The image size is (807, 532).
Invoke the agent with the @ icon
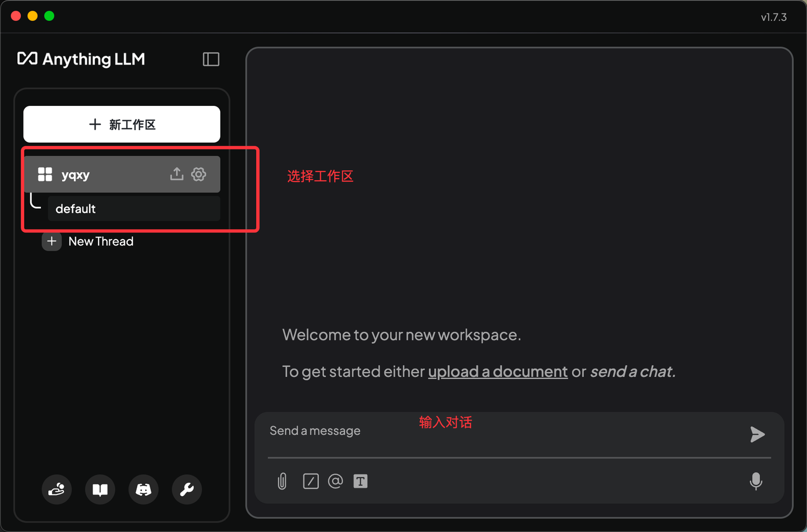tap(335, 481)
